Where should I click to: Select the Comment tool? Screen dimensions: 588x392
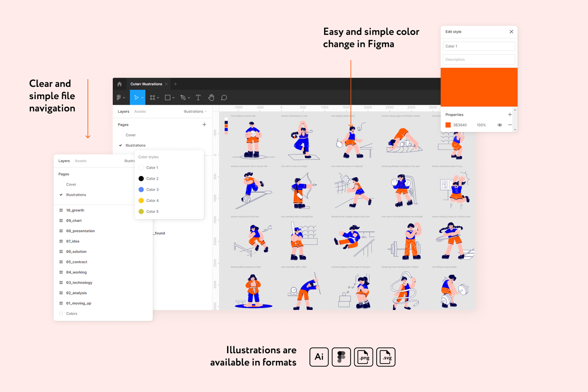[224, 98]
